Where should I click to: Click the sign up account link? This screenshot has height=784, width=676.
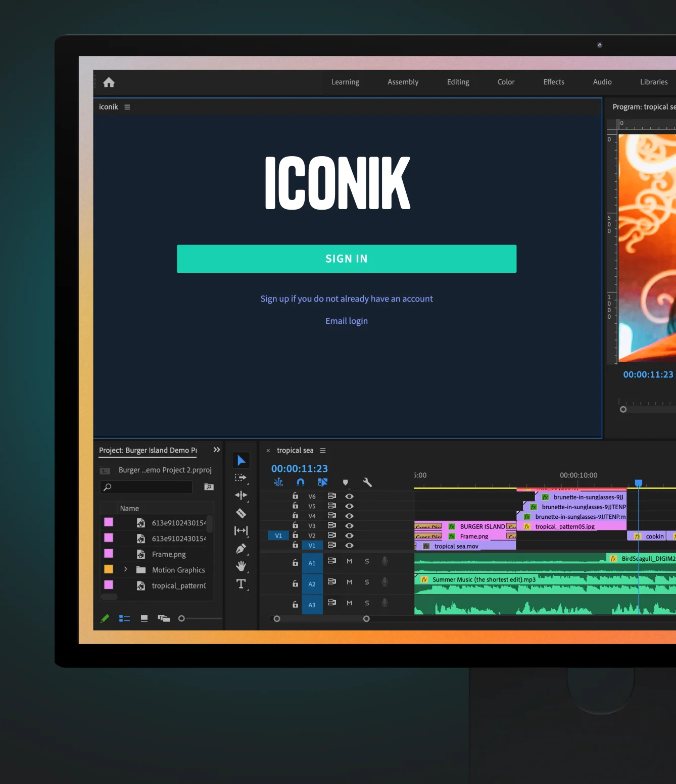coord(347,299)
